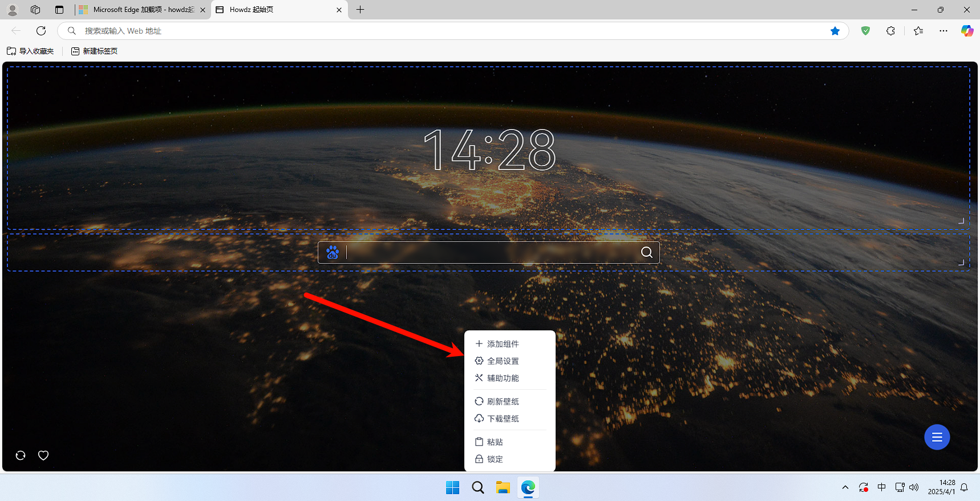
Task: Open the Favorites list icon
Action: (x=918, y=31)
